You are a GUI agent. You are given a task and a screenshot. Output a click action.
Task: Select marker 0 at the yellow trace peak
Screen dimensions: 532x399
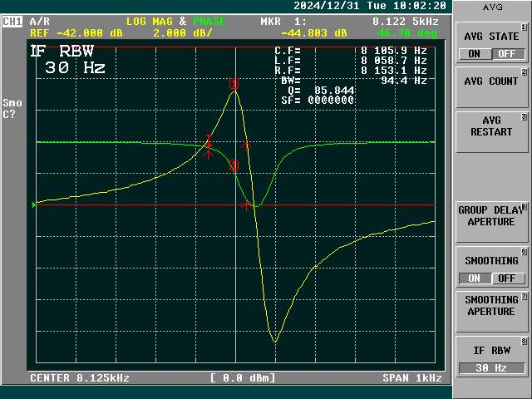tap(234, 83)
